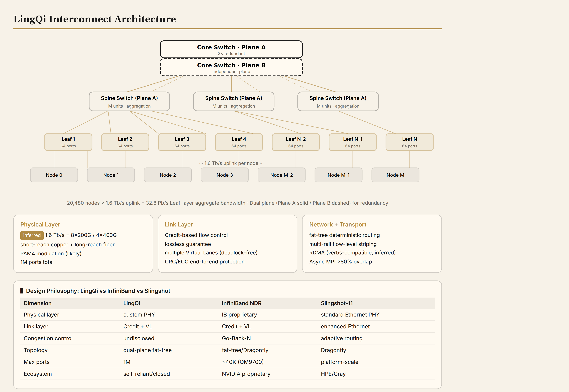Click the Node M box
569x392 pixels.
pos(395,175)
